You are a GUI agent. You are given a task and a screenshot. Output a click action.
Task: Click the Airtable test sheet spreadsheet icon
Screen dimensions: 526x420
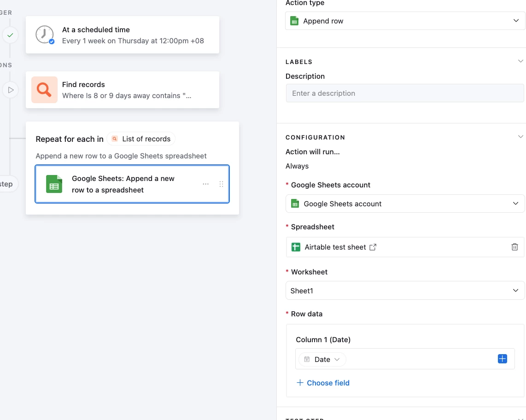296,247
